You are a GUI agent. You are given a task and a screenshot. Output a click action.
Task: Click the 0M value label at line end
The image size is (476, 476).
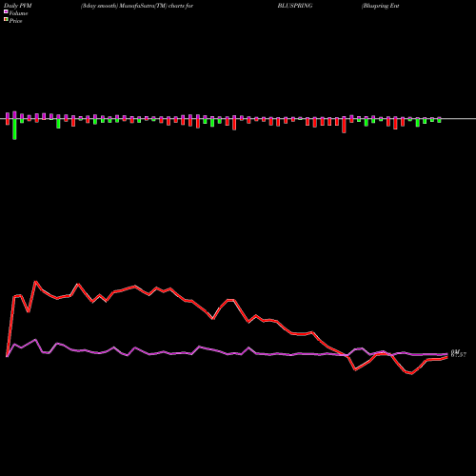455,352
